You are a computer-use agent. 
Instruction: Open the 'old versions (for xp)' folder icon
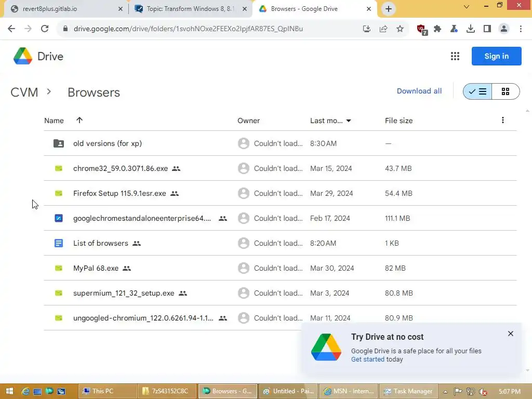58,143
